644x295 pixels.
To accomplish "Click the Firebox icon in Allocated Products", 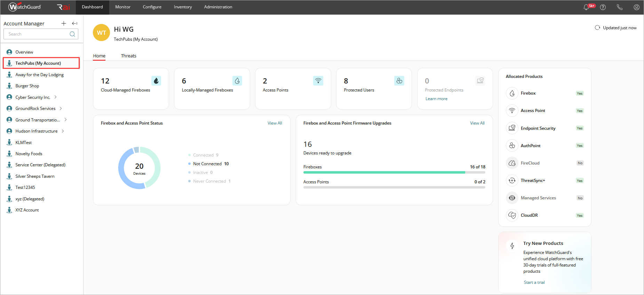I will [x=512, y=93].
